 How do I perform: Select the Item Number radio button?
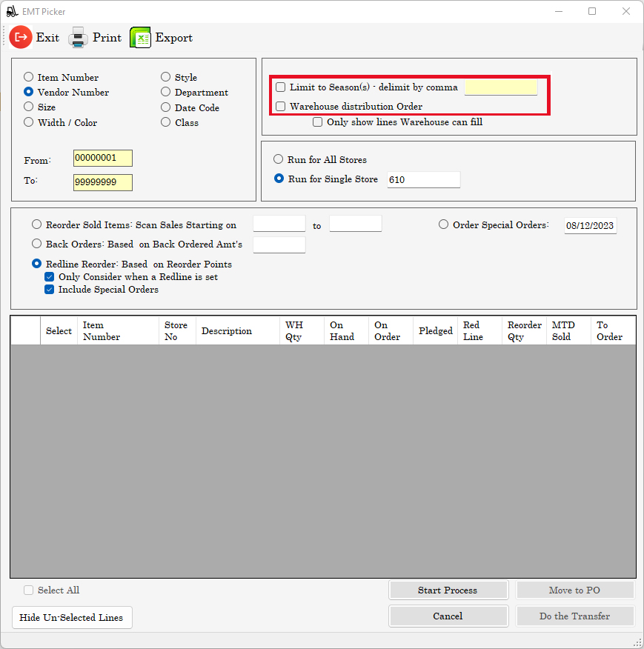(29, 77)
